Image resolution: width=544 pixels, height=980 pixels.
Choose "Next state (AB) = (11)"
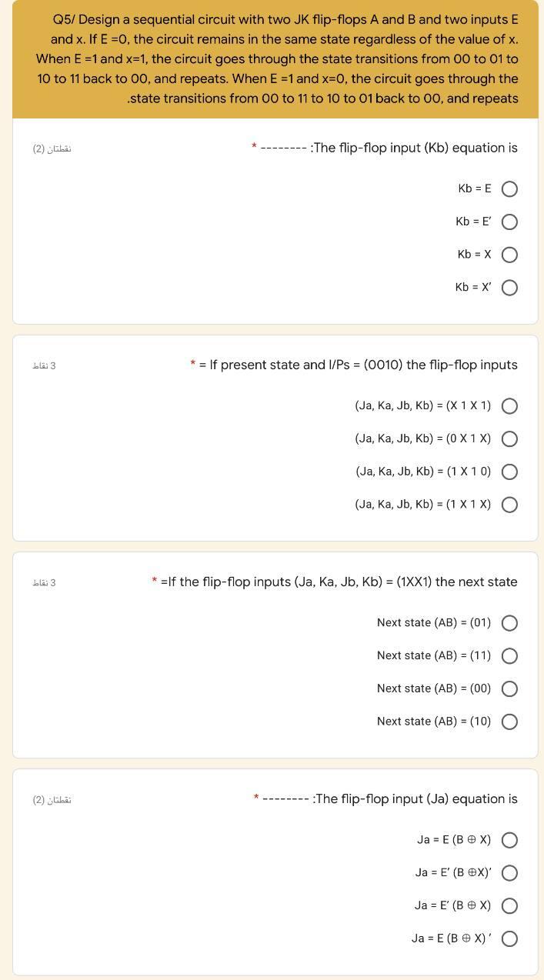click(509, 655)
